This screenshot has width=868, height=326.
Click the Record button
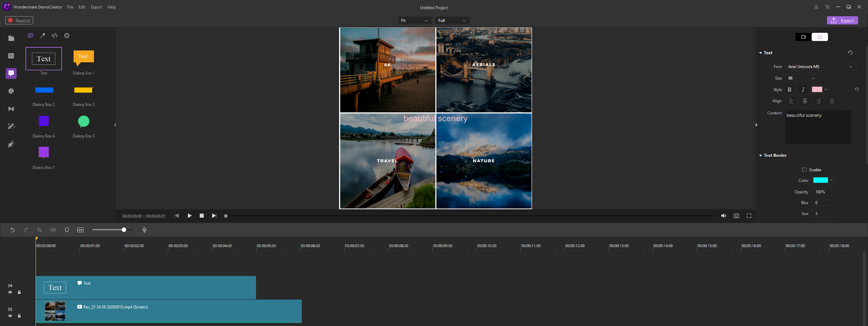[19, 21]
